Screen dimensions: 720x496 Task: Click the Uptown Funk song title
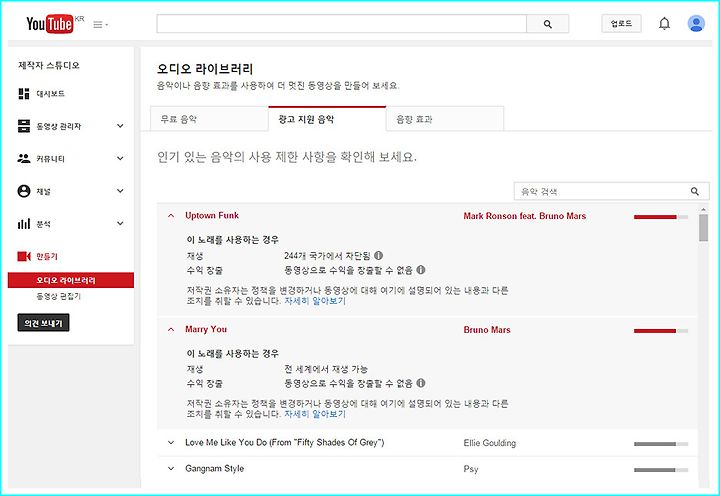tap(212, 215)
